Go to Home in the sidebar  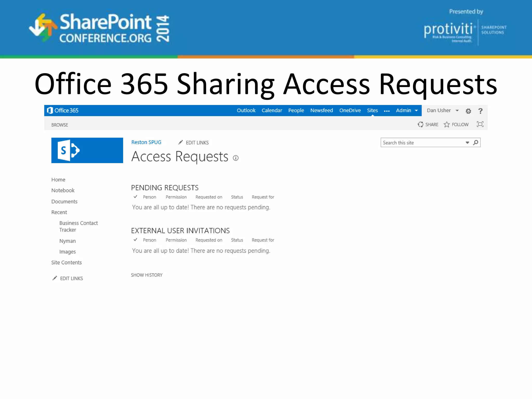pyautogui.click(x=58, y=180)
